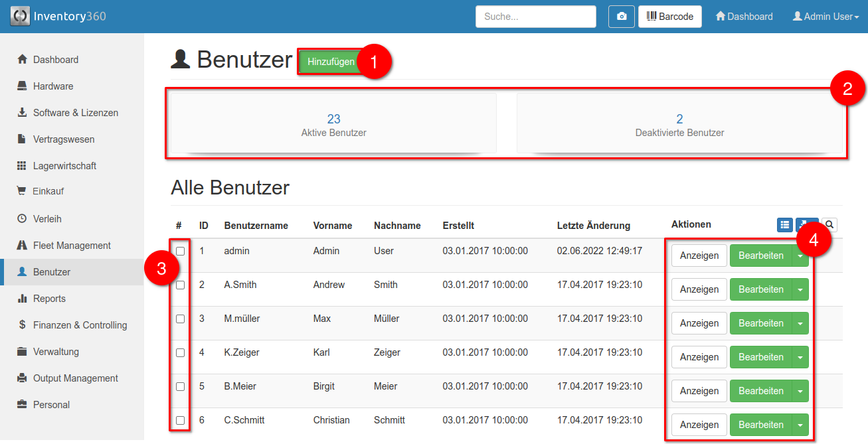Viewport: 868px width, 444px height.
Task: Open the Admin User dropdown menu
Action: point(825,16)
